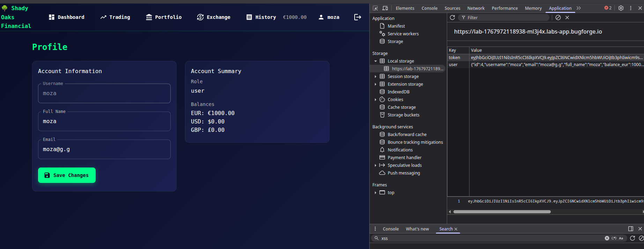Go to the Portfolio page
This screenshot has height=249, width=644.
[164, 17]
